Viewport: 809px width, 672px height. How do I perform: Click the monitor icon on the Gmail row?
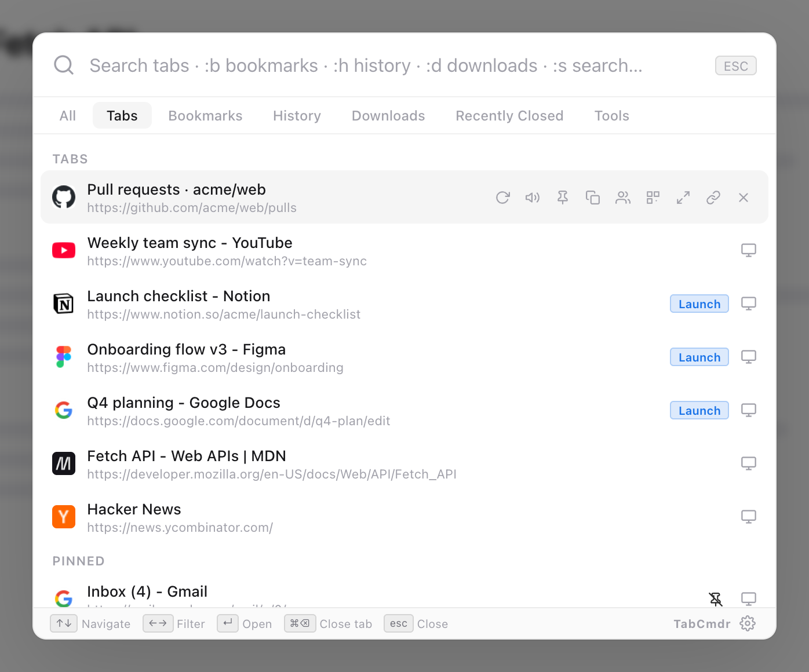(749, 599)
